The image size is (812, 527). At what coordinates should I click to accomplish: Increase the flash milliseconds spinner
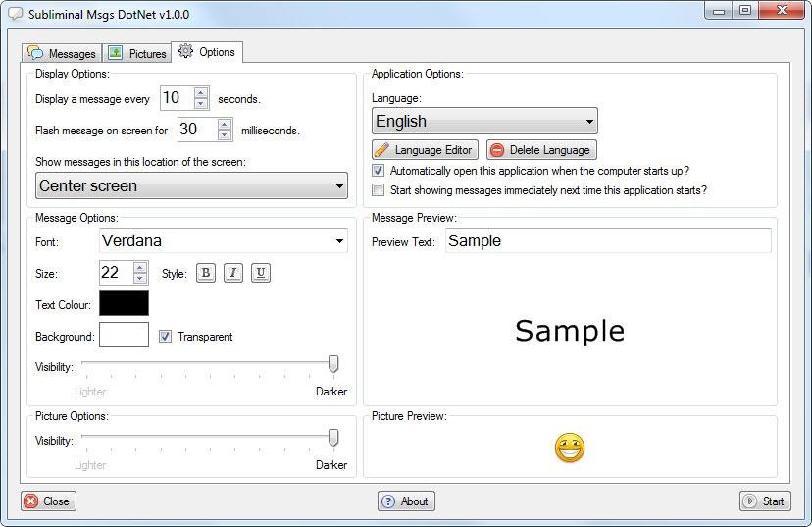click(x=225, y=124)
